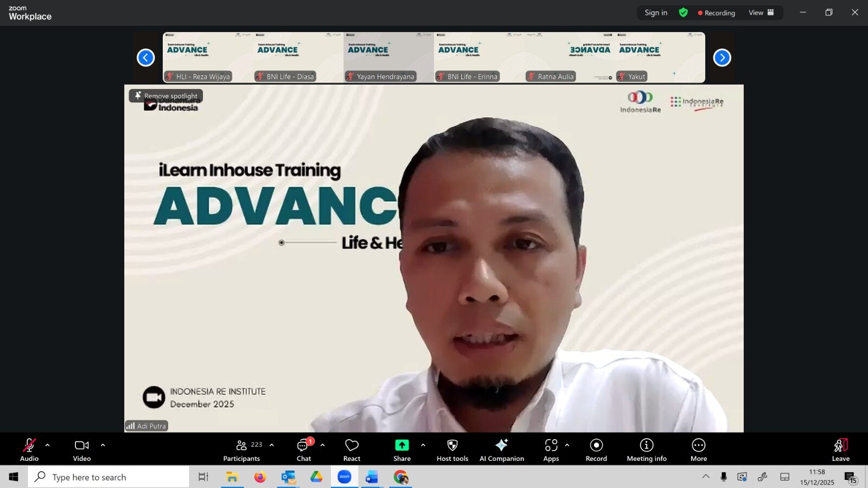This screenshot has height=488, width=868.
Task: Expand video options arrow beside Video
Action: [103, 445]
